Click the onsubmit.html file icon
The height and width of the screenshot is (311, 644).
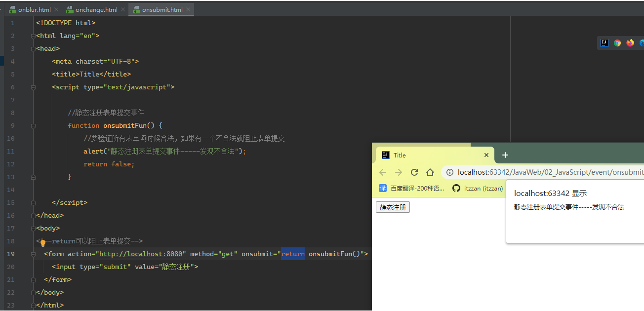pos(137,10)
